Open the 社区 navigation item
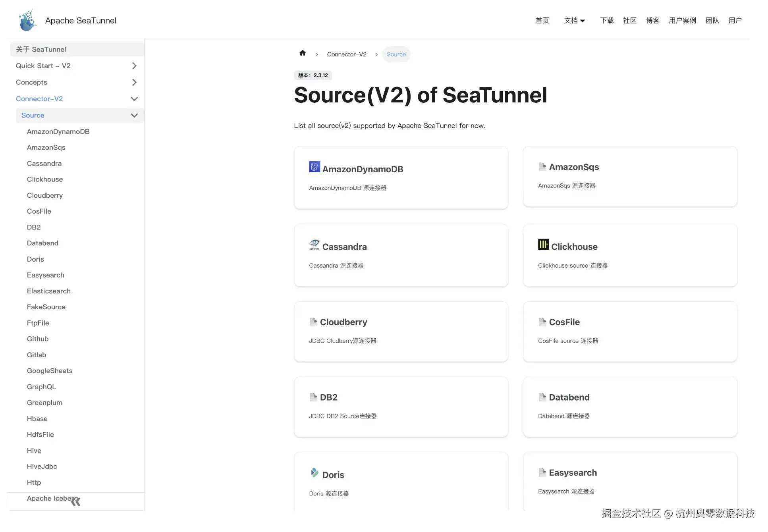The width and height of the screenshot is (768, 532). tap(629, 21)
